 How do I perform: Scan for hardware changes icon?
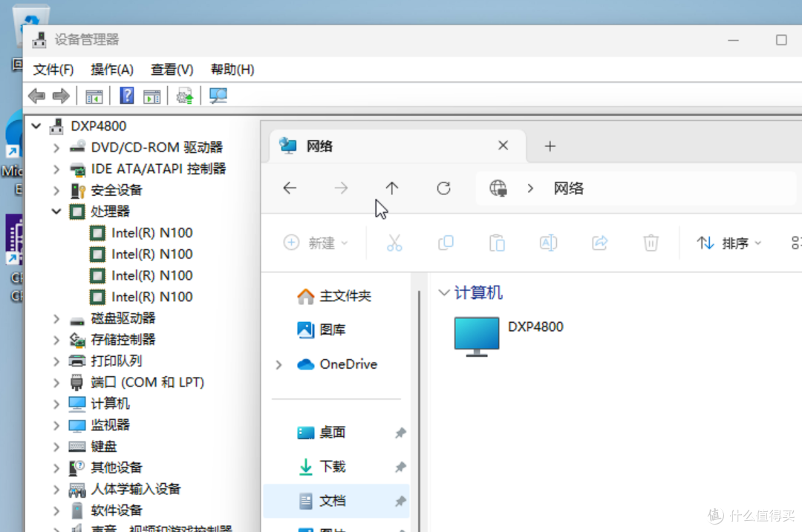click(218, 96)
